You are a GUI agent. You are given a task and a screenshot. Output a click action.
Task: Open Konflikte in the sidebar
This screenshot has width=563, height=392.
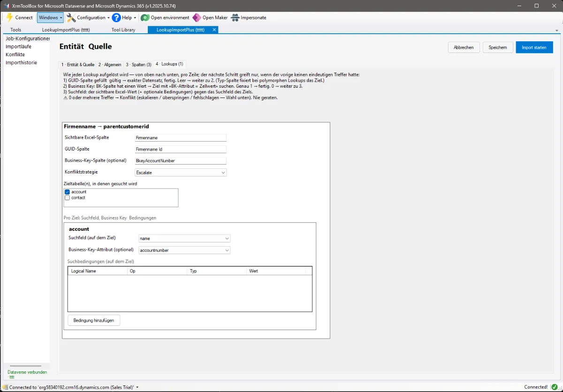15,54
